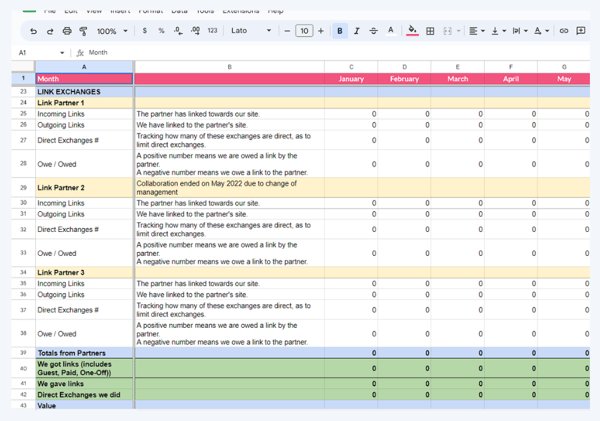
Task: Open the text color picker
Action: pyautogui.click(x=390, y=31)
